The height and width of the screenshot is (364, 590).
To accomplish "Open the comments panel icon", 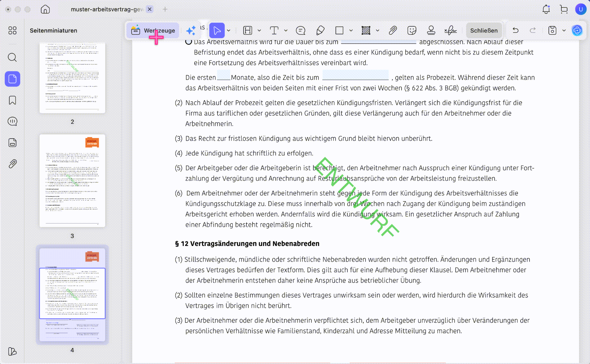I will 12,121.
